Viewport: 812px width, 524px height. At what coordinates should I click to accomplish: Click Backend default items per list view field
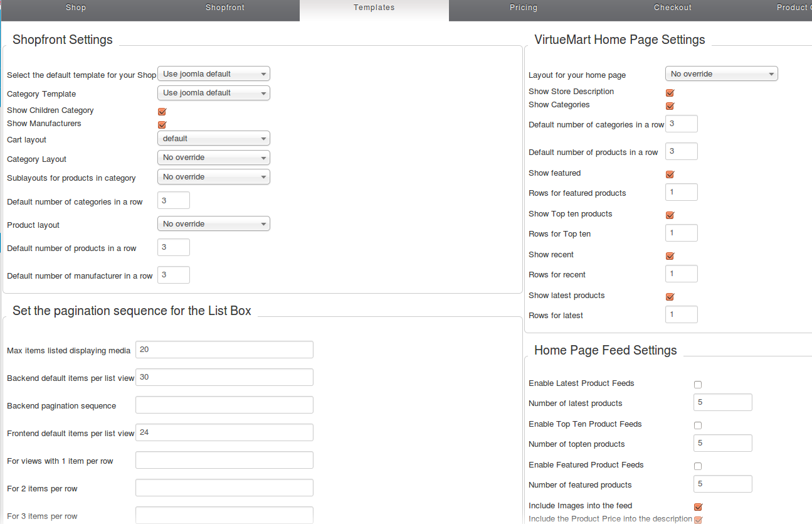pos(224,377)
